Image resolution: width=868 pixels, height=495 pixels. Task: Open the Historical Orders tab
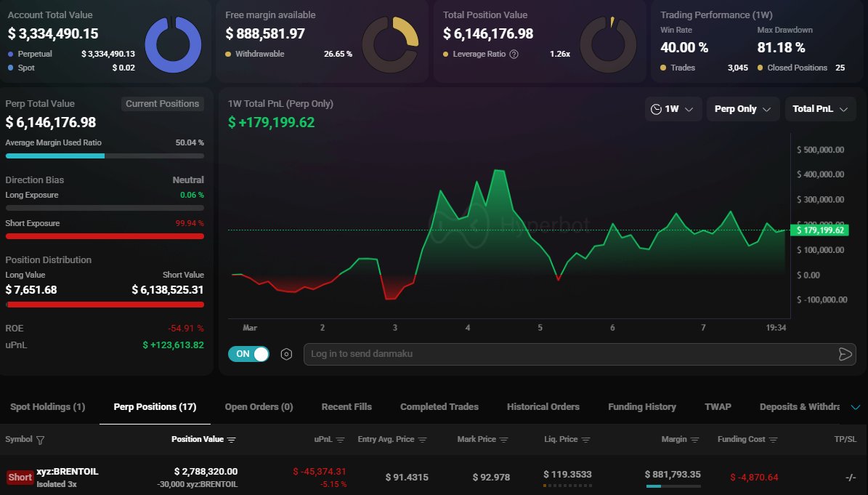(x=543, y=407)
